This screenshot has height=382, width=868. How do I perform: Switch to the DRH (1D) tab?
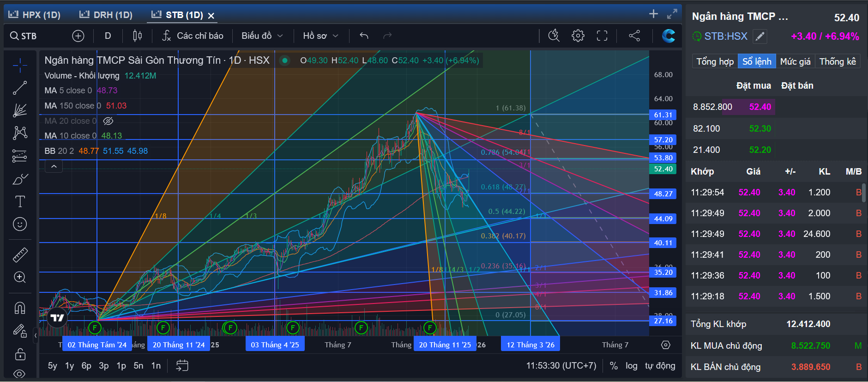[x=106, y=15]
